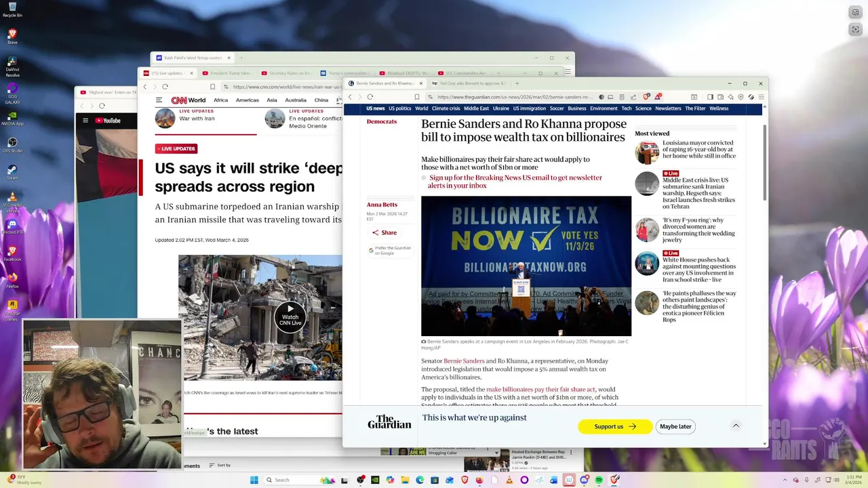Select the Kash Patel's latest firings tab

193,58
